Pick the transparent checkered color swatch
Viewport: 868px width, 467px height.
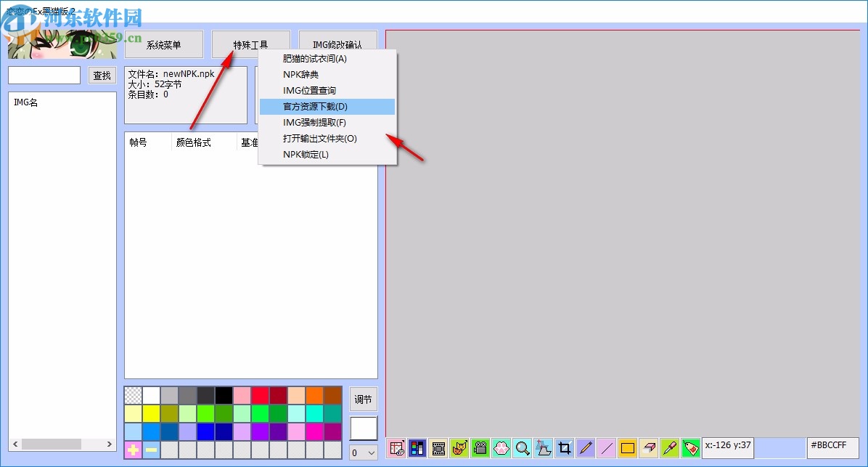click(133, 396)
